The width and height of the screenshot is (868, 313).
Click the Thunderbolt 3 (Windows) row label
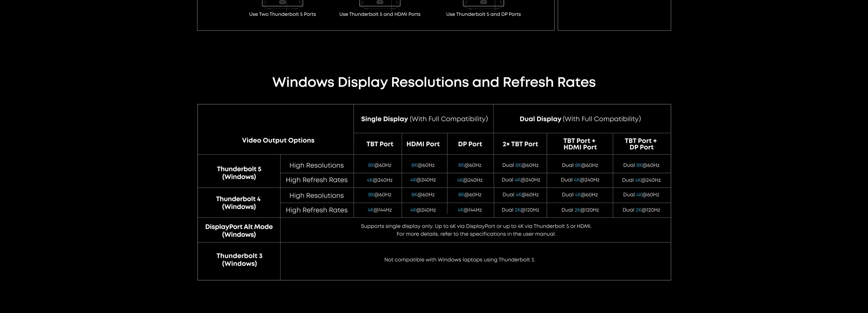[x=239, y=260]
